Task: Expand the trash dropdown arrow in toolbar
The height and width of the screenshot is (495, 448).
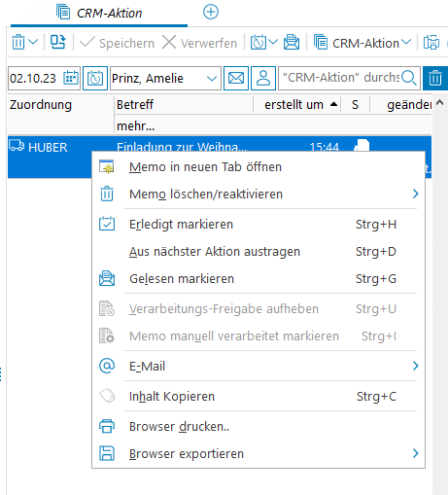Action: click(33, 42)
